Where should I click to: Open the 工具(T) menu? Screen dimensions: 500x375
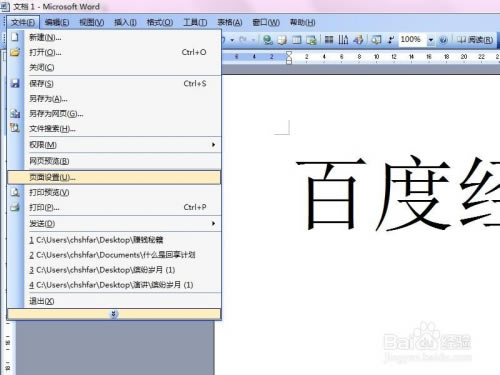point(195,22)
